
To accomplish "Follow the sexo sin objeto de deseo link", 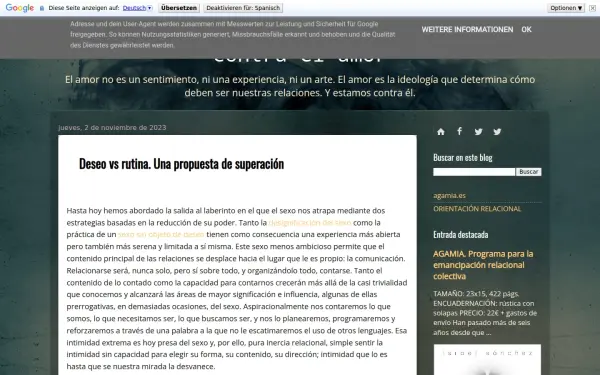I will 161,234.
